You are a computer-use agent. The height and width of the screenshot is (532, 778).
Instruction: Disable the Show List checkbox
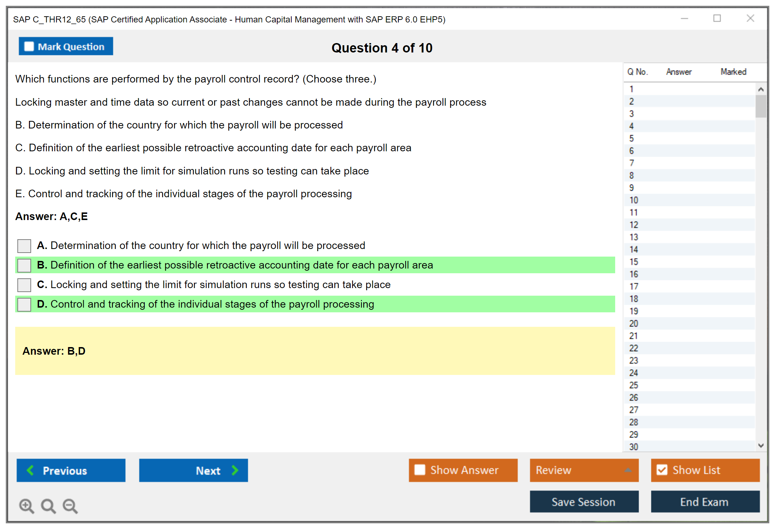(x=662, y=470)
